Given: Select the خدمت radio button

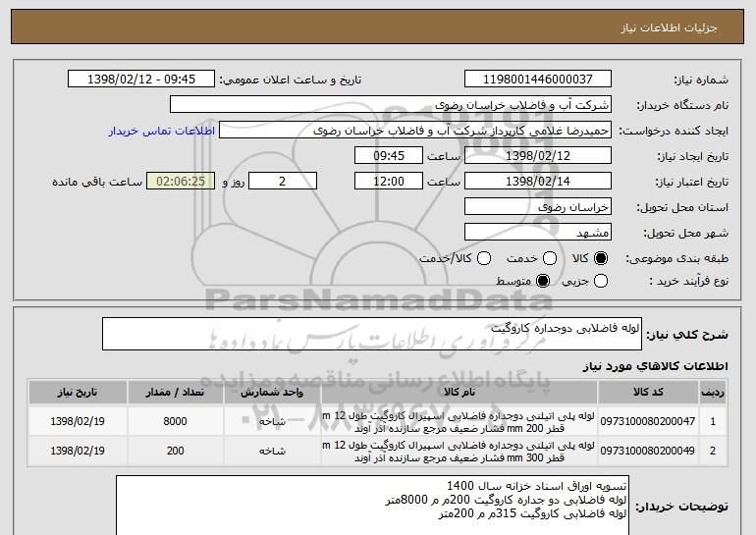Looking at the screenshot, I should 550,258.
